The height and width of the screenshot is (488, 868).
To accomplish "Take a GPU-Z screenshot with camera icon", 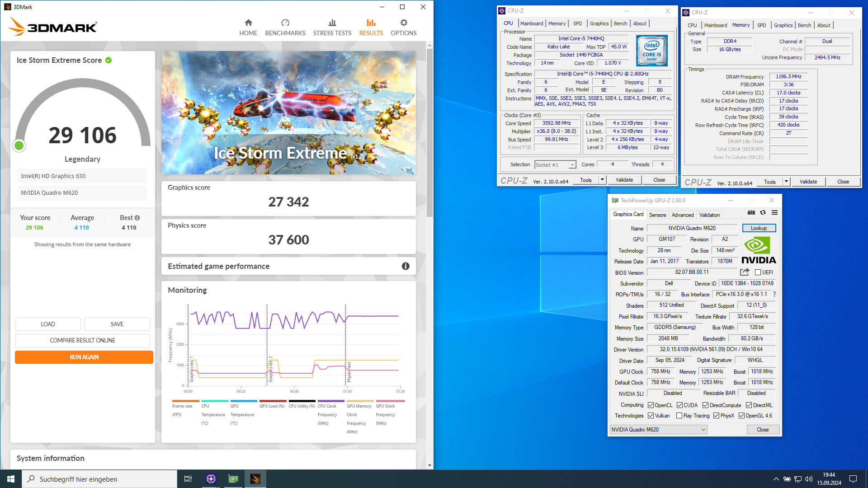I will (751, 212).
